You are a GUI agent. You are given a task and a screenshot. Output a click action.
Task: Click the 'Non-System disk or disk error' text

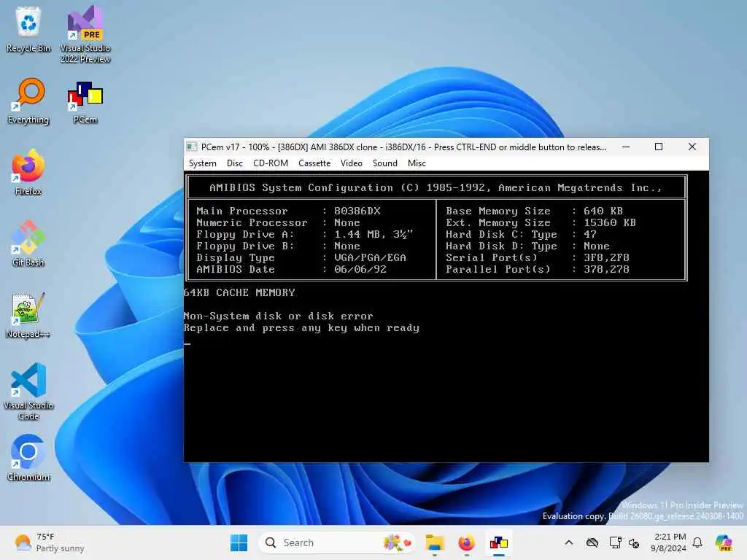click(x=278, y=316)
